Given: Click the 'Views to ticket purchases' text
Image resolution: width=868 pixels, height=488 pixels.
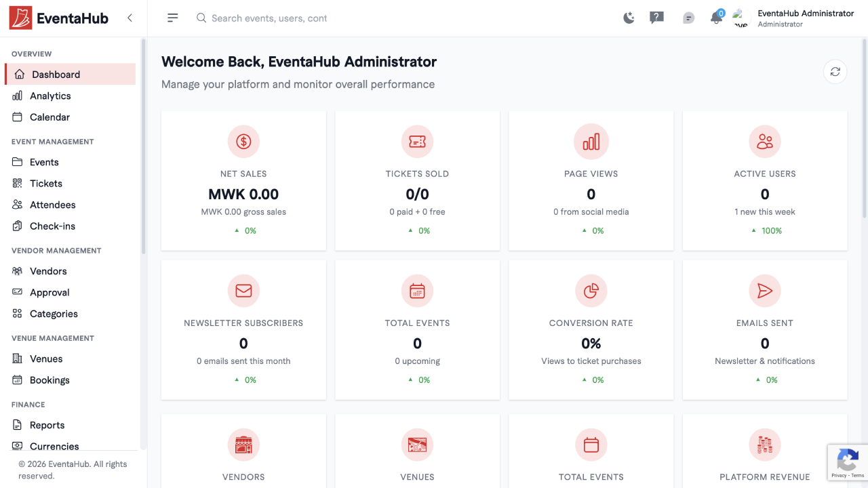Looking at the screenshot, I should [x=591, y=361].
